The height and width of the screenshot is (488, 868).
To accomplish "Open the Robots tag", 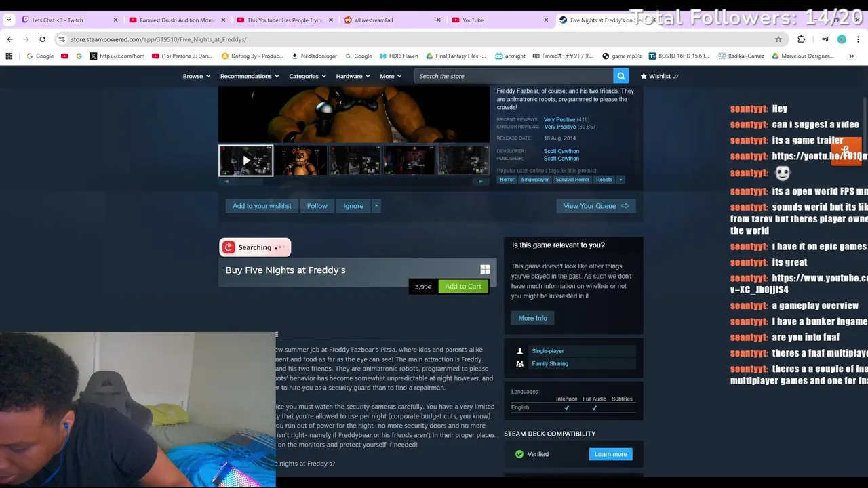I will (x=604, y=180).
